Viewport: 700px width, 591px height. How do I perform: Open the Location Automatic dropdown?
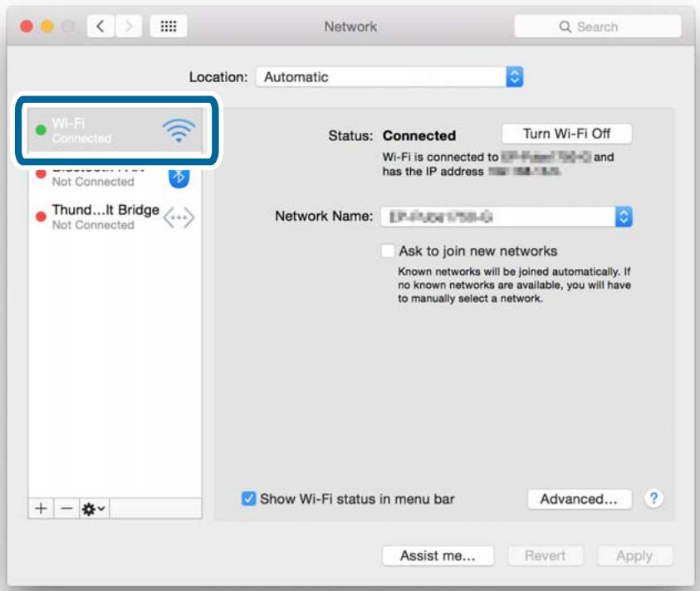[389, 76]
